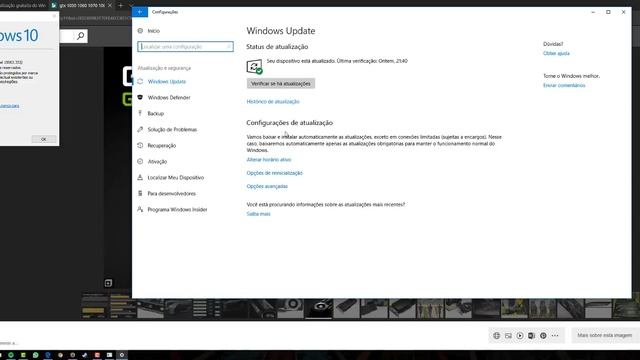This screenshot has height=360, width=640.
Task: Switch to the 'gtx 1050 1060 1070' browser tab
Action: click(x=82, y=5)
